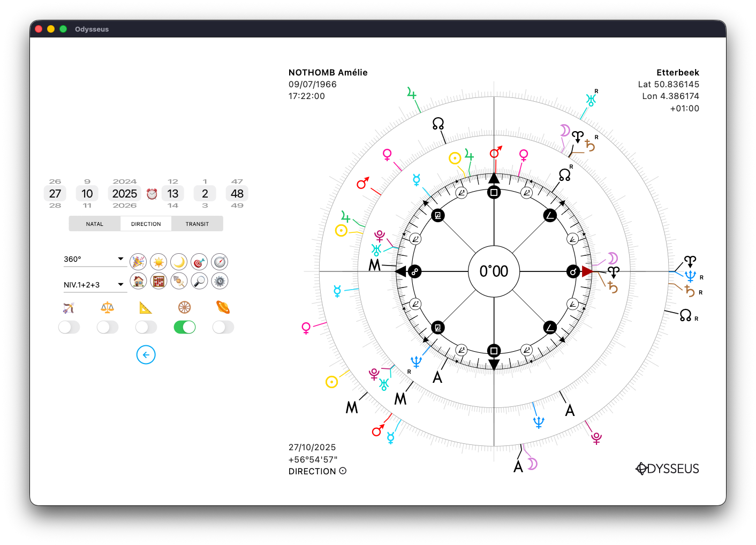
Task: Click the alarm clock icon
Action: pos(152,194)
